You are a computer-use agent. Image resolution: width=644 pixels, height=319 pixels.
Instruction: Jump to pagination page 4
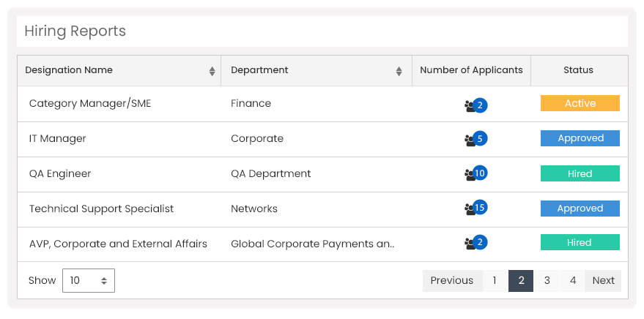point(572,280)
